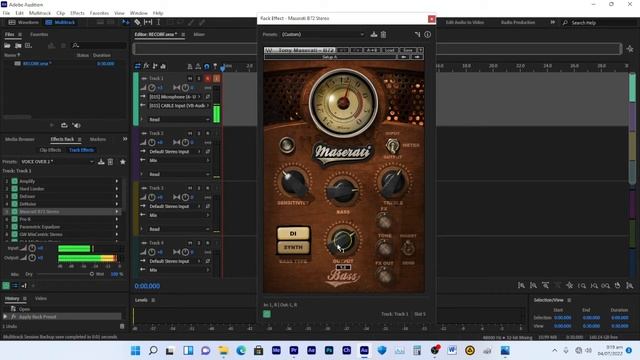Click the search field in Files panel
Screen dimensions: 640x360
(x=99, y=45)
